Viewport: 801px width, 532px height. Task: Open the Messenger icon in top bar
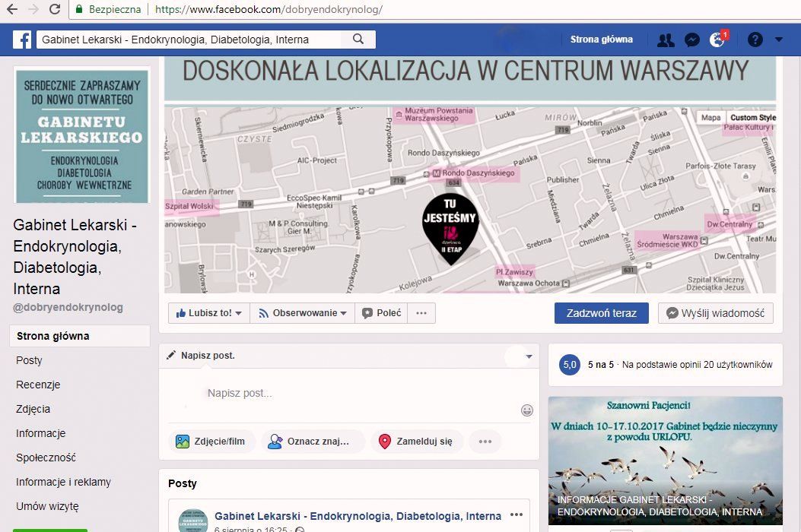pyautogui.click(x=691, y=40)
